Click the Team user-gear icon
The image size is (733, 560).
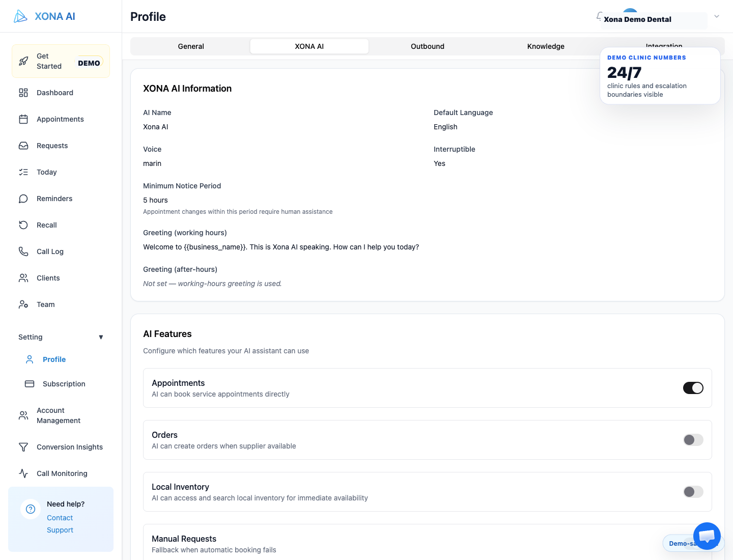pyautogui.click(x=23, y=304)
